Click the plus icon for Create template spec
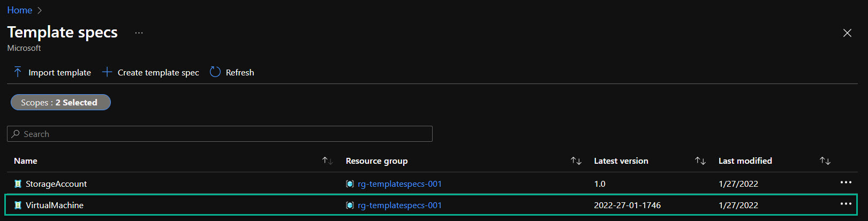The height and width of the screenshot is (221, 868). click(x=107, y=72)
